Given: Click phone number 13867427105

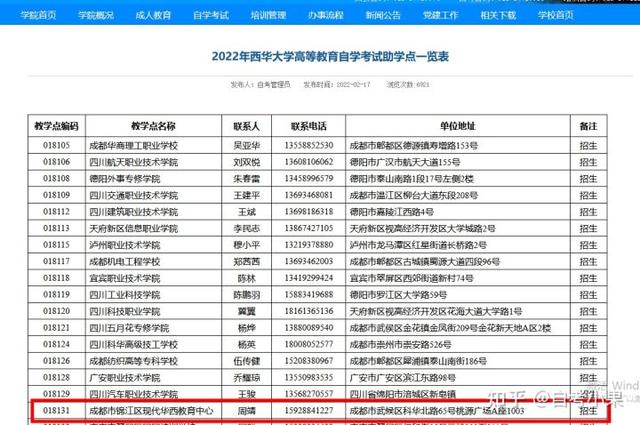Looking at the screenshot, I should (309, 228).
